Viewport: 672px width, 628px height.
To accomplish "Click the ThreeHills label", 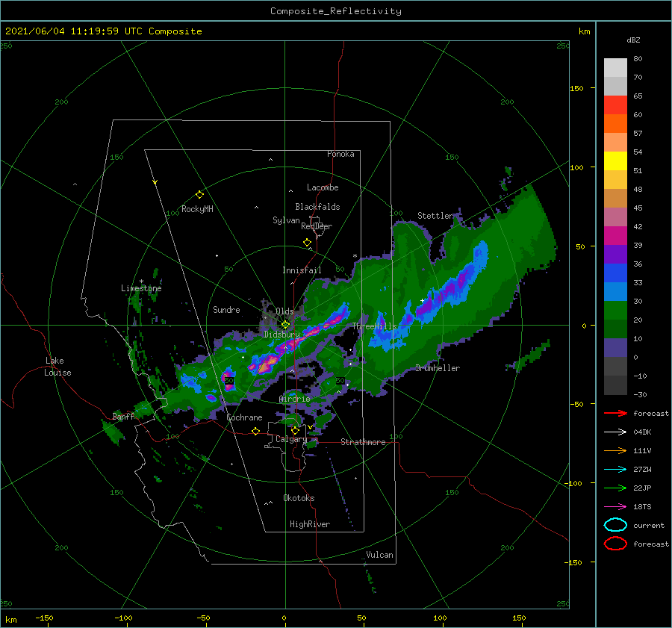I will tap(375, 326).
